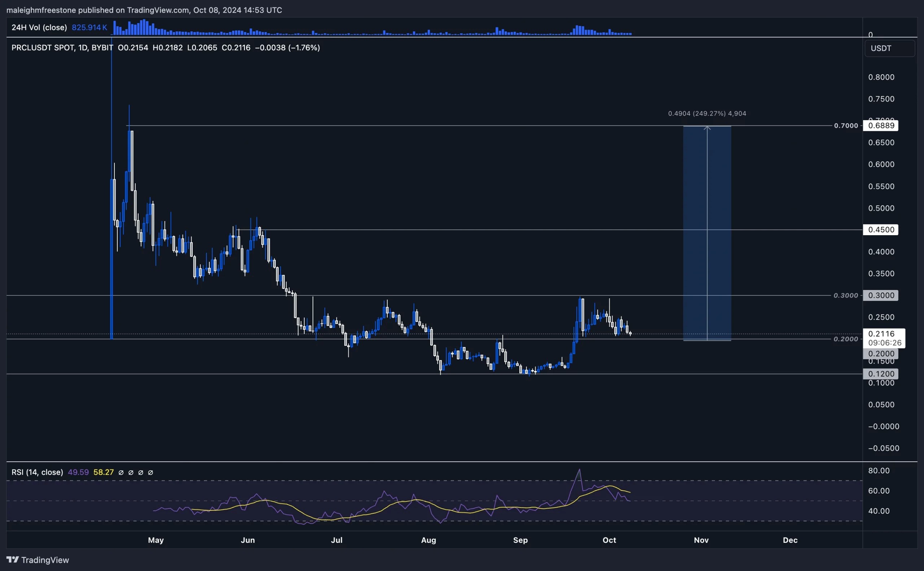Click the second circle-slash icon in RSI row
This screenshot has width=924, height=571.
pos(131,473)
